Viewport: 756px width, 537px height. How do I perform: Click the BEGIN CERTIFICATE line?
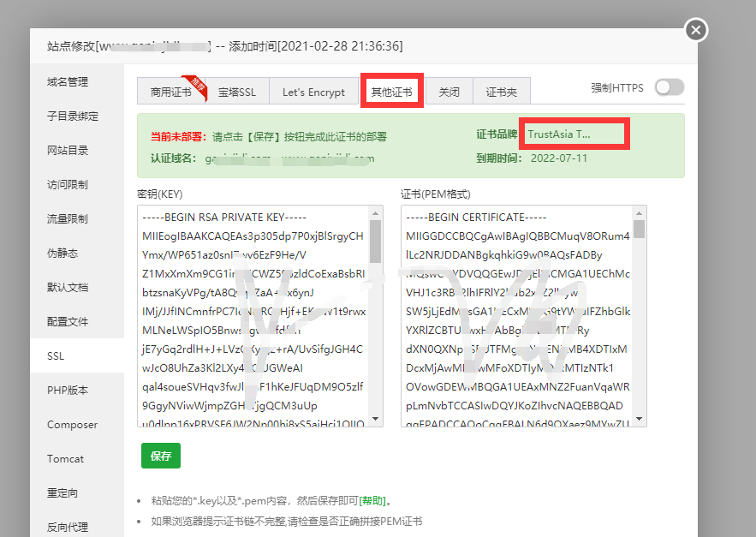[x=476, y=218]
